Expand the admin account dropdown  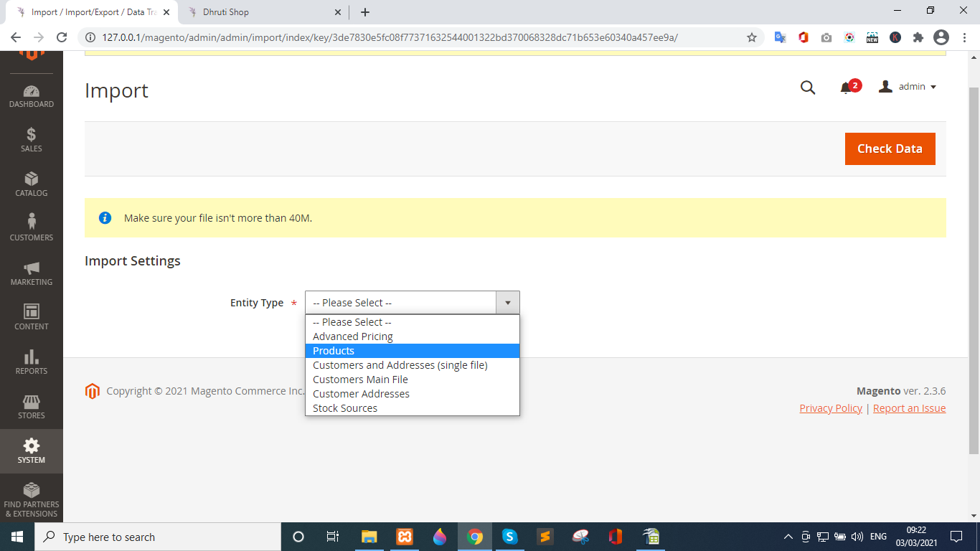click(908, 87)
